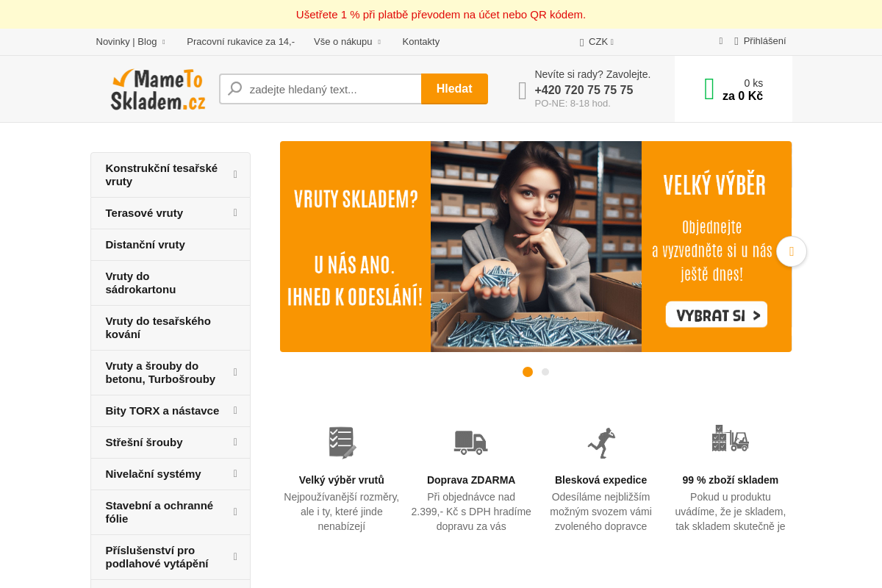Select the first orange carousel dot
The image size is (882, 588).
[x=528, y=372]
